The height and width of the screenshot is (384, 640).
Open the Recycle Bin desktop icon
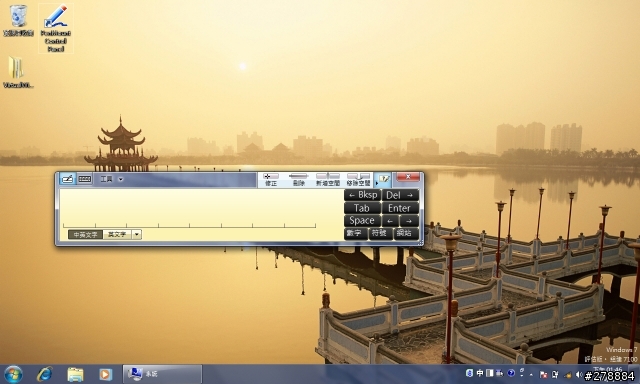(x=18, y=20)
